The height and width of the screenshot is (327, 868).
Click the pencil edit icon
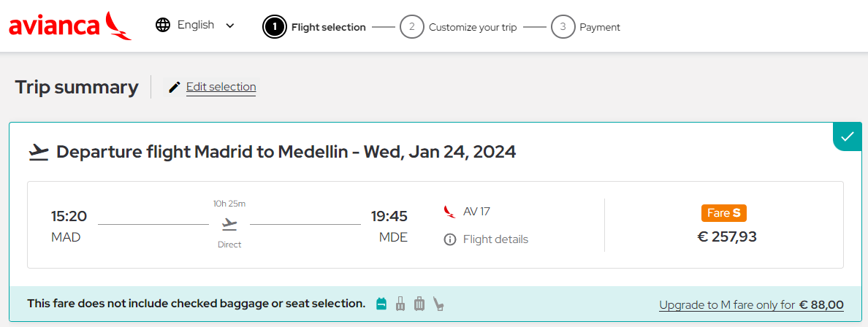175,87
